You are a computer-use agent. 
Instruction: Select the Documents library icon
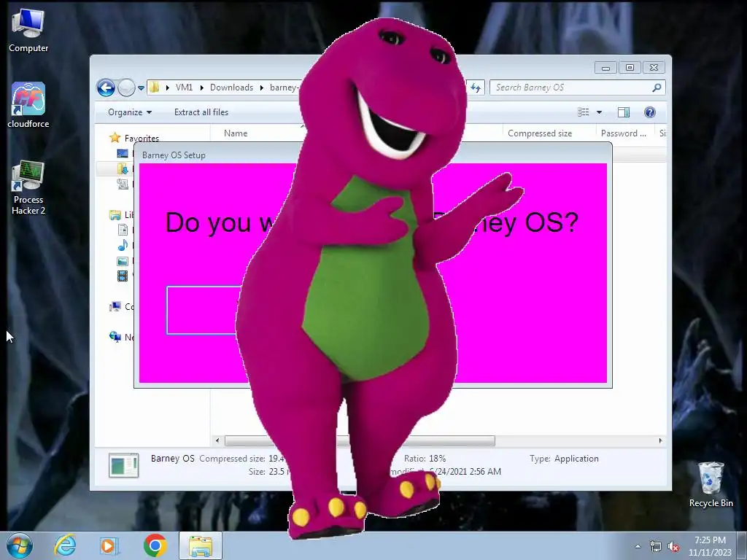click(123, 230)
